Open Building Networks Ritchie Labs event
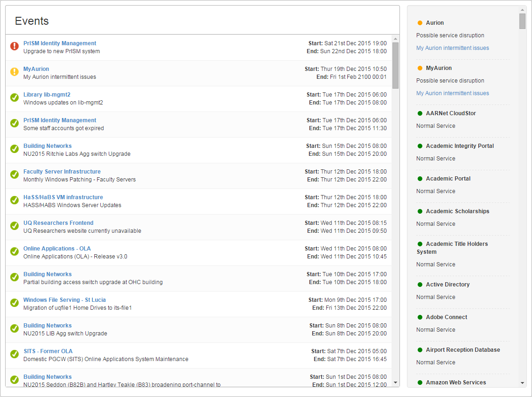 (48, 146)
